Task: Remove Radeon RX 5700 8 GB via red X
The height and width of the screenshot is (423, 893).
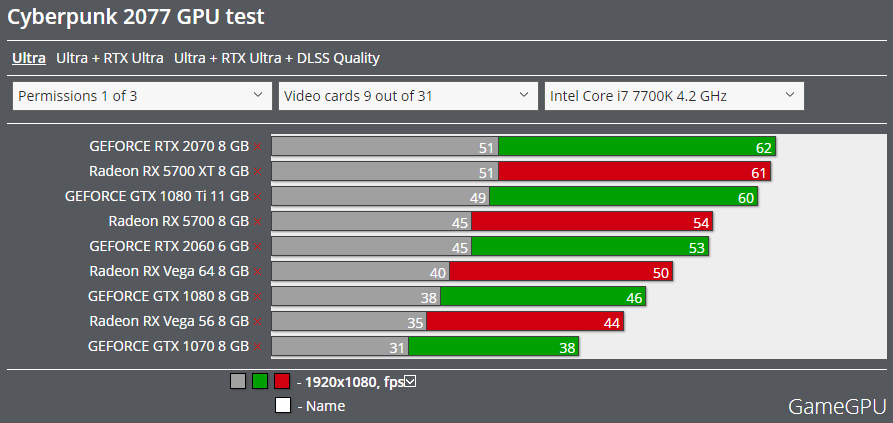Action: (257, 221)
